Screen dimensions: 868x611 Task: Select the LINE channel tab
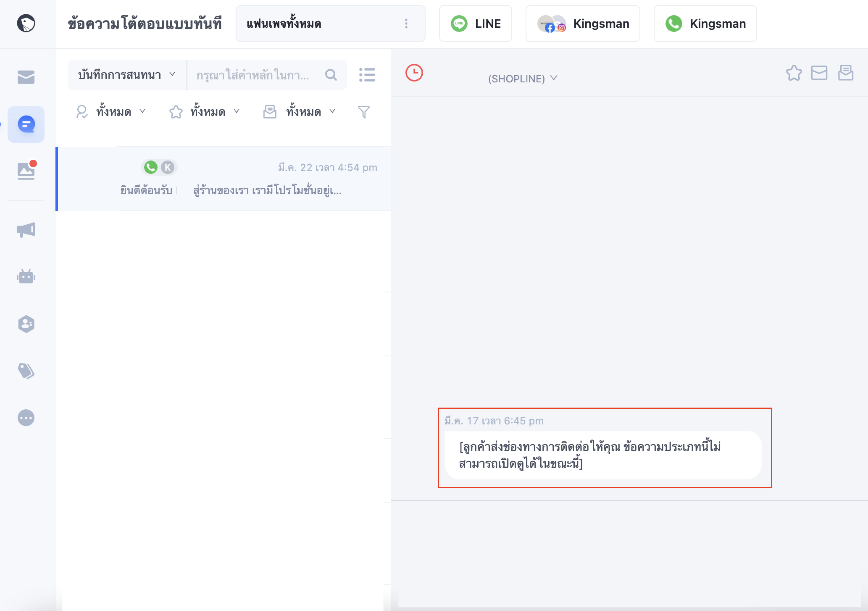click(476, 24)
